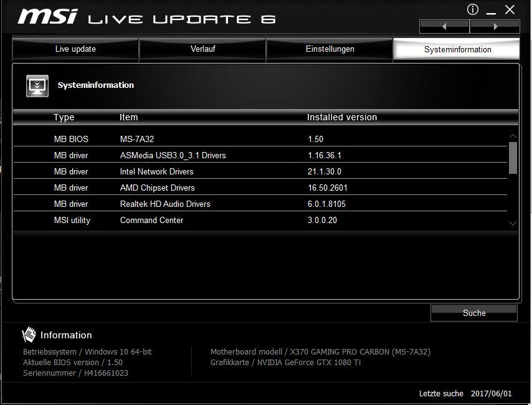Image resolution: width=532 pixels, height=405 pixels.
Task: Minimize the Live Update window
Action: [491, 13]
